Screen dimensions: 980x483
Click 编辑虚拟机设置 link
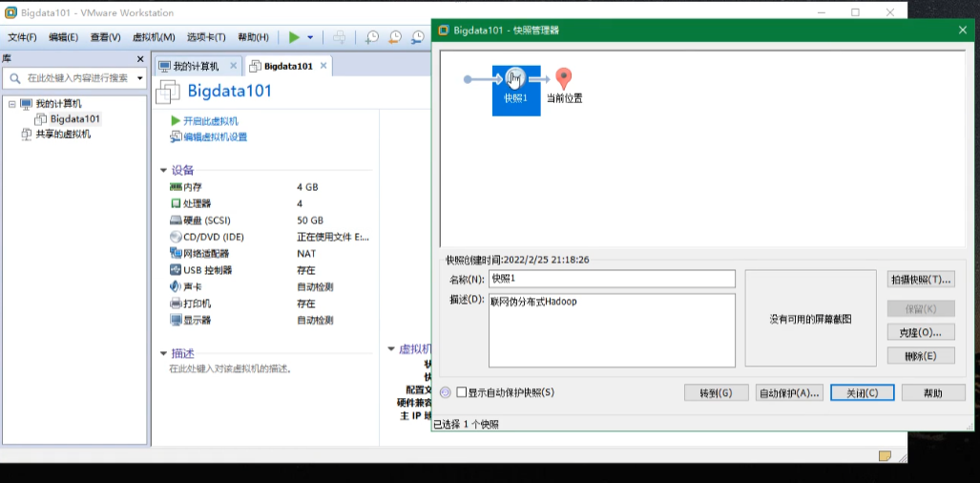[x=215, y=136]
